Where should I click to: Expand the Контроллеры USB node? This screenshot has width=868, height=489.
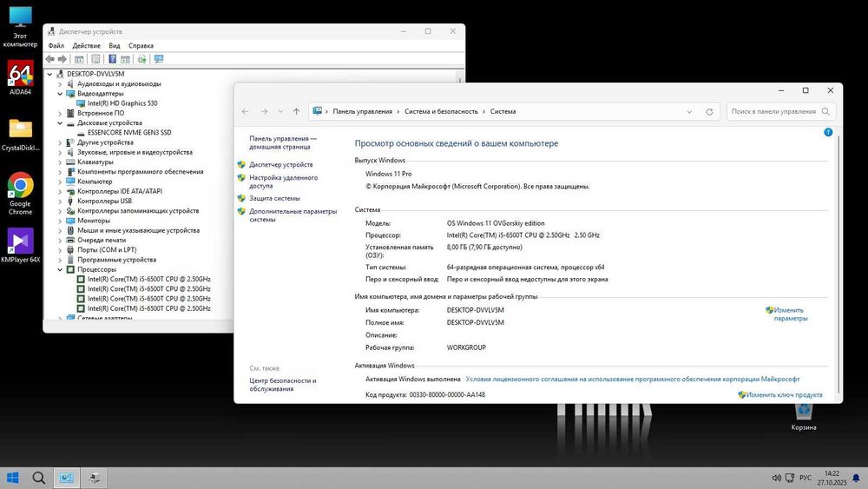coord(60,201)
